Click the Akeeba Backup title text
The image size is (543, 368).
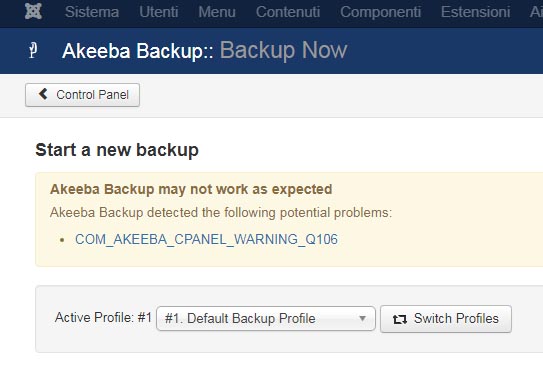point(137,51)
